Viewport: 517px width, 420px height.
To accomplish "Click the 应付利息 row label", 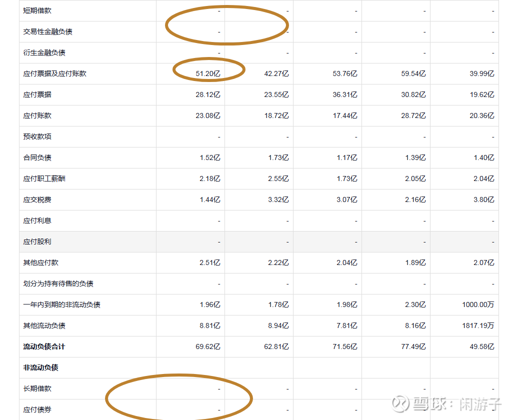I will point(37,220).
